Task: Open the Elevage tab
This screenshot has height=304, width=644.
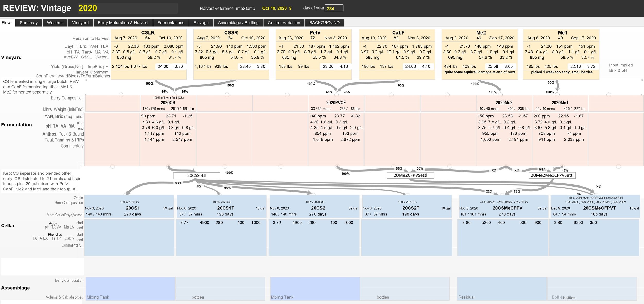Action: click(201, 23)
